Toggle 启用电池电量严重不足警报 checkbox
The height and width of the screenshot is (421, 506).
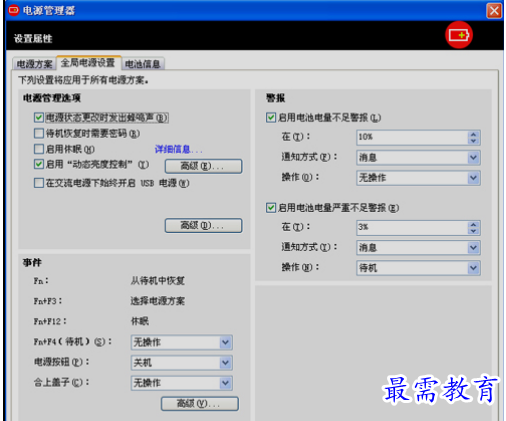[271, 208]
